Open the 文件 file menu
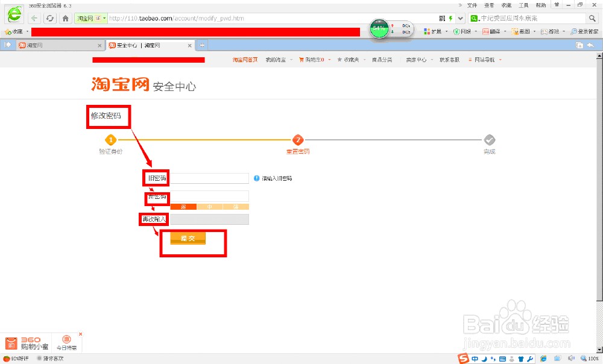603x364 pixels. 472,5
